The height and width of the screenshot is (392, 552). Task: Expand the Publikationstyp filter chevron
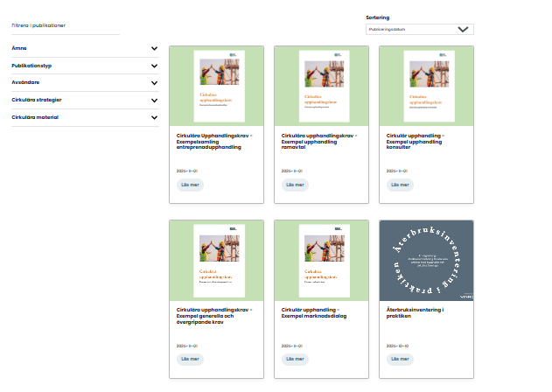pyautogui.click(x=154, y=66)
